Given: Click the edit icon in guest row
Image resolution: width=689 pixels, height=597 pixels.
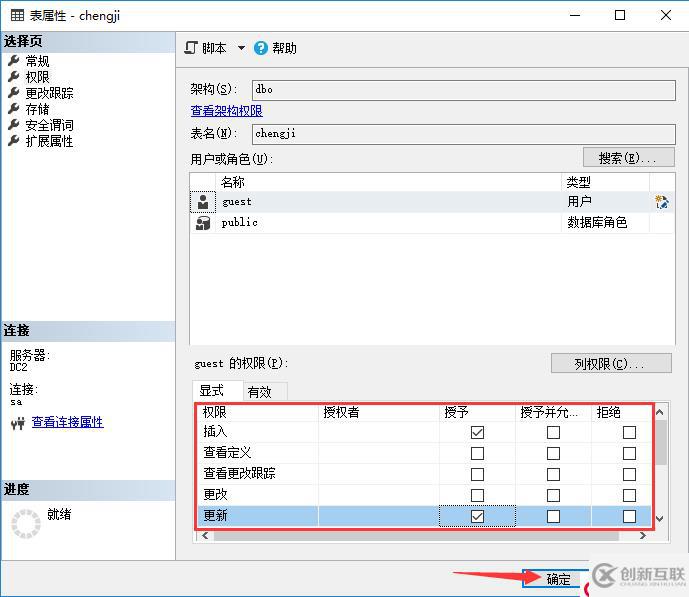Looking at the screenshot, I should click(662, 202).
